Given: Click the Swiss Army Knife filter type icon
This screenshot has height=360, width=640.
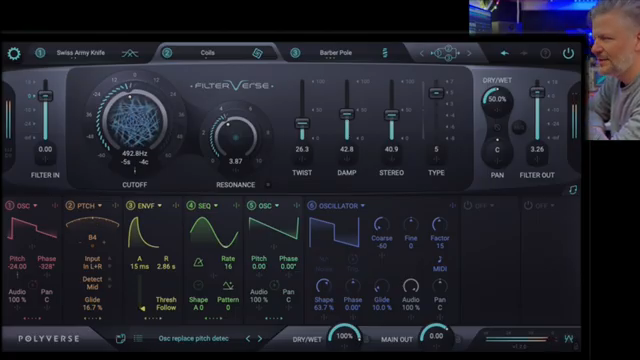Looking at the screenshot, I should point(130,53).
